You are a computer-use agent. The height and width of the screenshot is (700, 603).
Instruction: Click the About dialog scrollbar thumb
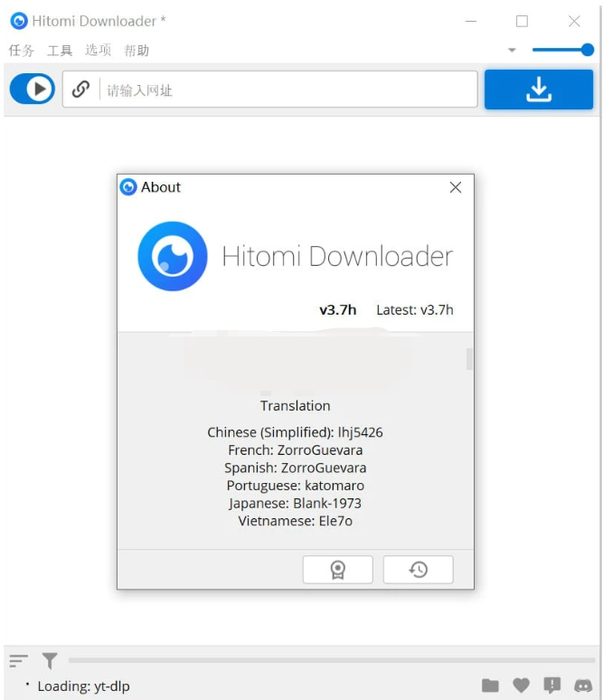pos(469,359)
